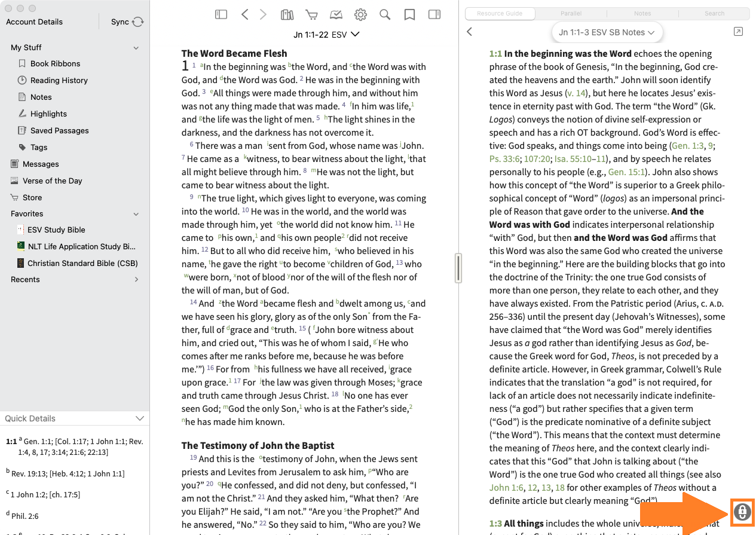Toggle the sync lock icon

tap(742, 512)
